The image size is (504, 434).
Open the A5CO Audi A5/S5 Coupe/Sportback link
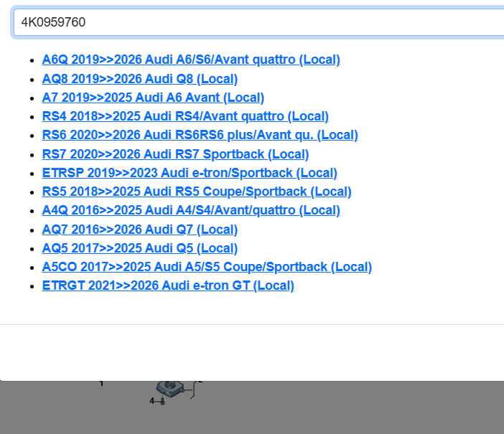tap(207, 267)
